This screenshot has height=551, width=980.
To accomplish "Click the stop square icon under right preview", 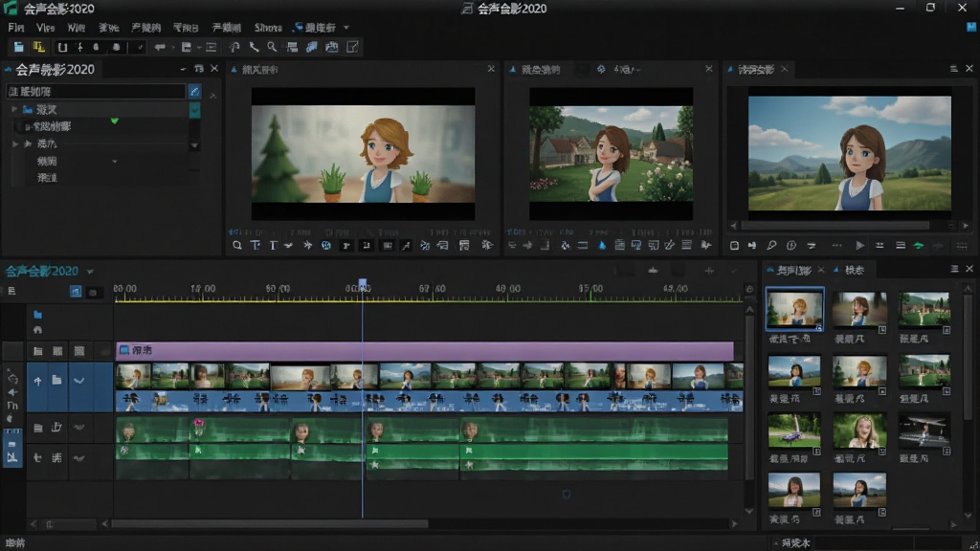I will [x=734, y=246].
